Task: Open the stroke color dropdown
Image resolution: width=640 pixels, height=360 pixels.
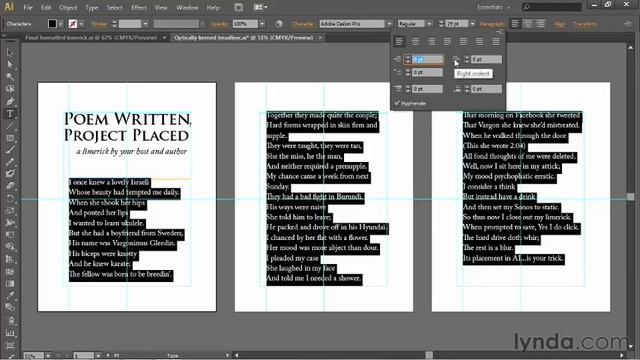Action: click(x=81, y=24)
